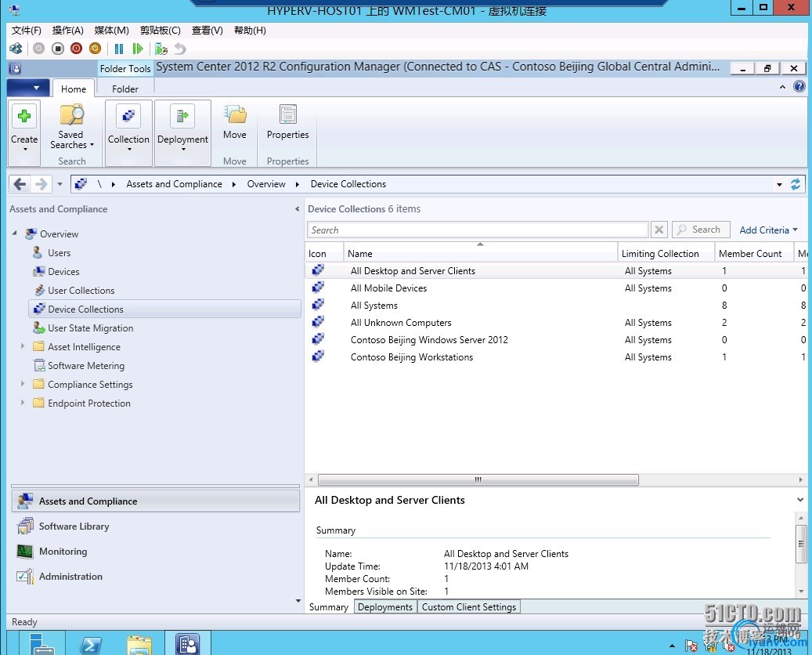
Task: Select the All Mobile Devices collection
Action: click(556, 288)
